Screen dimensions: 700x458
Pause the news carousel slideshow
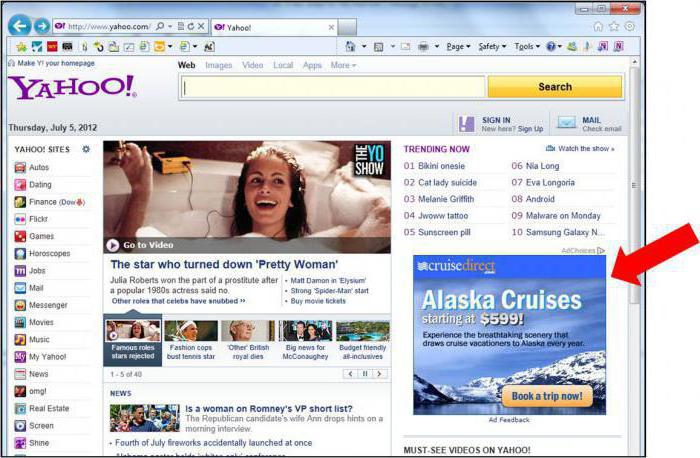[365, 373]
